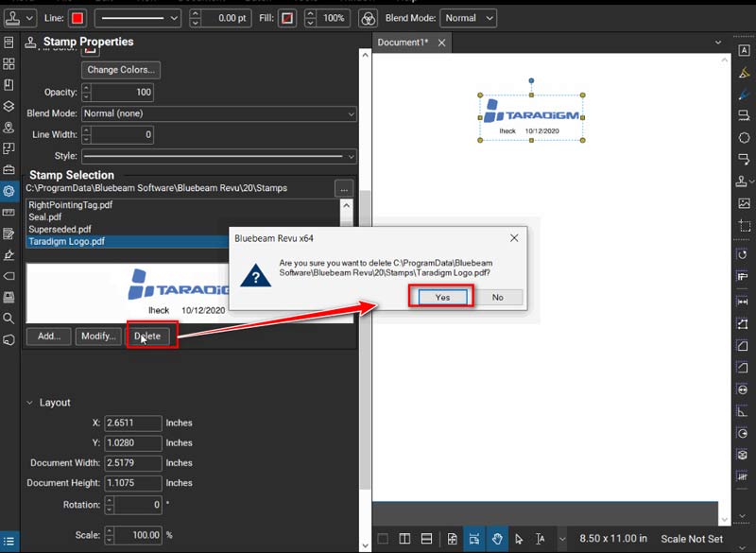Close the Document1* tab
Screen dimensions: 756x553
pyautogui.click(x=441, y=43)
